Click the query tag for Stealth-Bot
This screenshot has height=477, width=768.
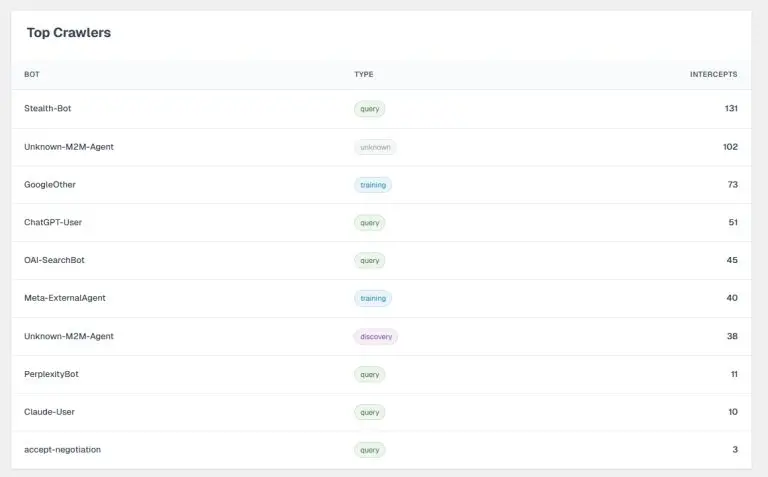pos(370,109)
